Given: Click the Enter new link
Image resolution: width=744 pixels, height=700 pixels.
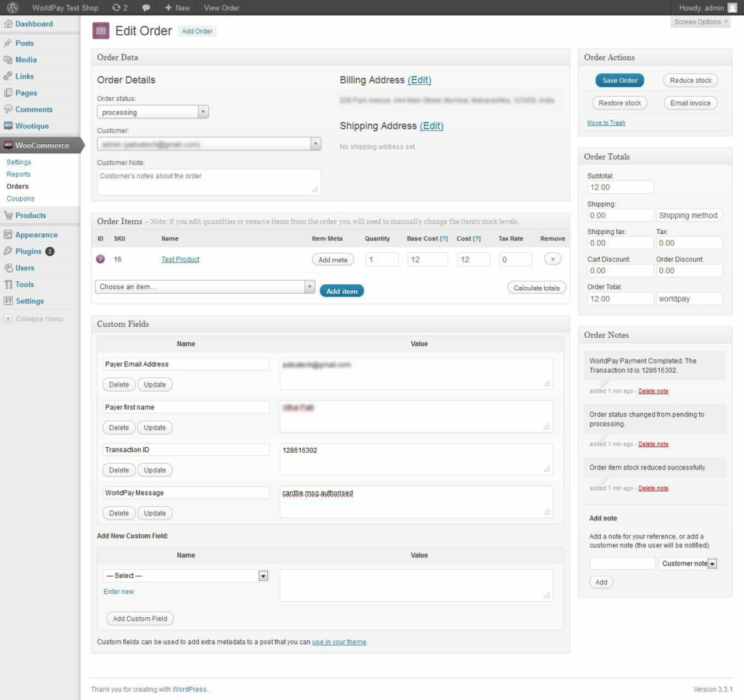Looking at the screenshot, I should pos(118,591).
